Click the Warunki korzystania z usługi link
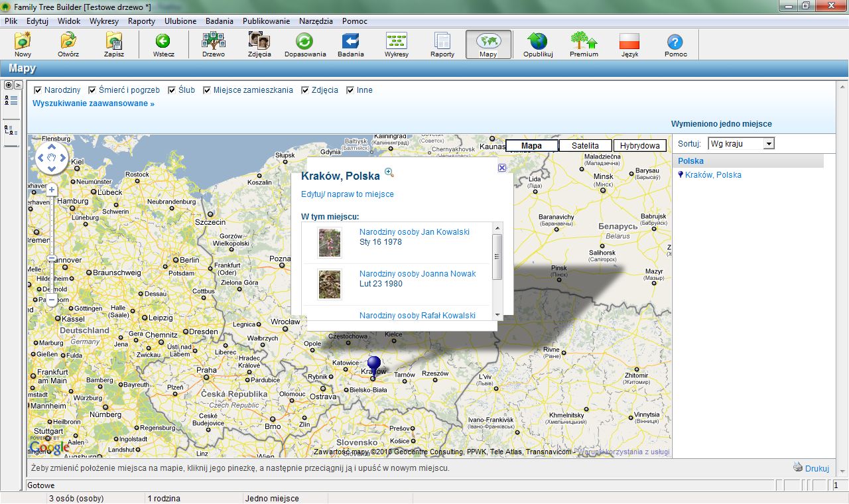The height and width of the screenshot is (504, 849). [x=623, y=452]
